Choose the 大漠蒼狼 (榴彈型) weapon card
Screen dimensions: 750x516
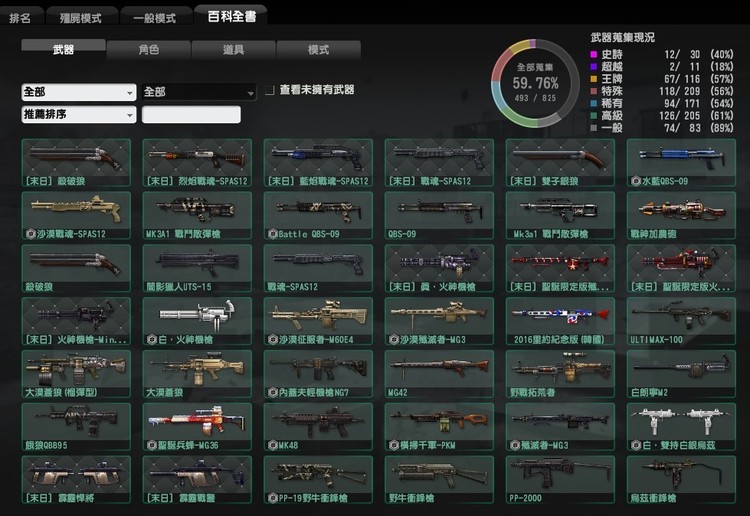(x=76, y=374)
